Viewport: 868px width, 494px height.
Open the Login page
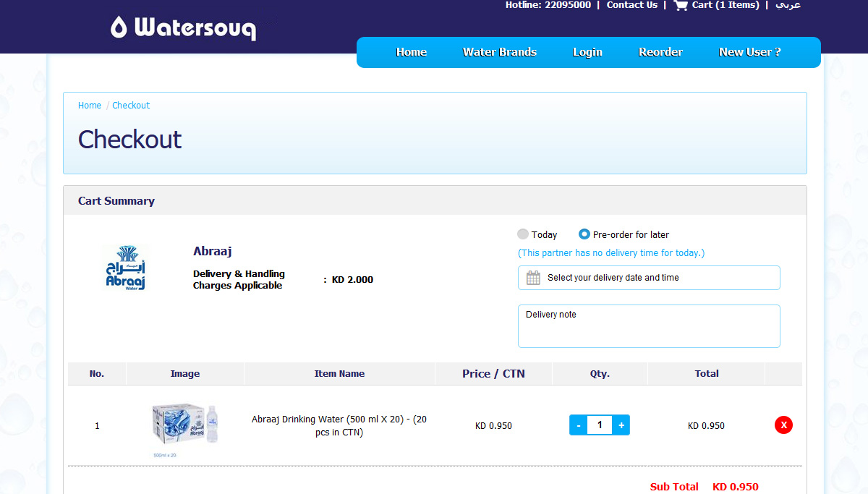click(587, 52)
